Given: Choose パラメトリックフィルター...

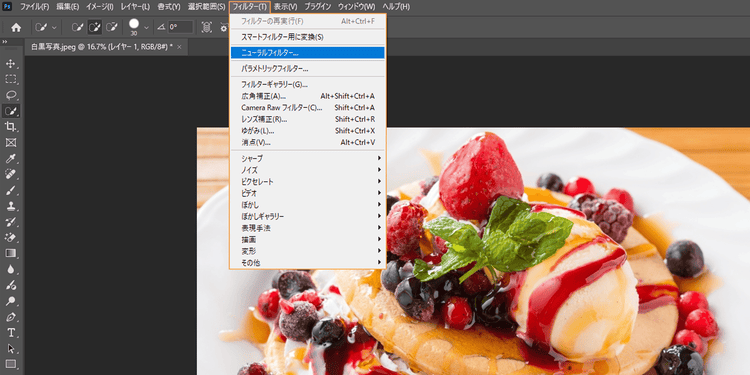Looking at the screenshot, I should pyautogui.click(x=307, y=69).
